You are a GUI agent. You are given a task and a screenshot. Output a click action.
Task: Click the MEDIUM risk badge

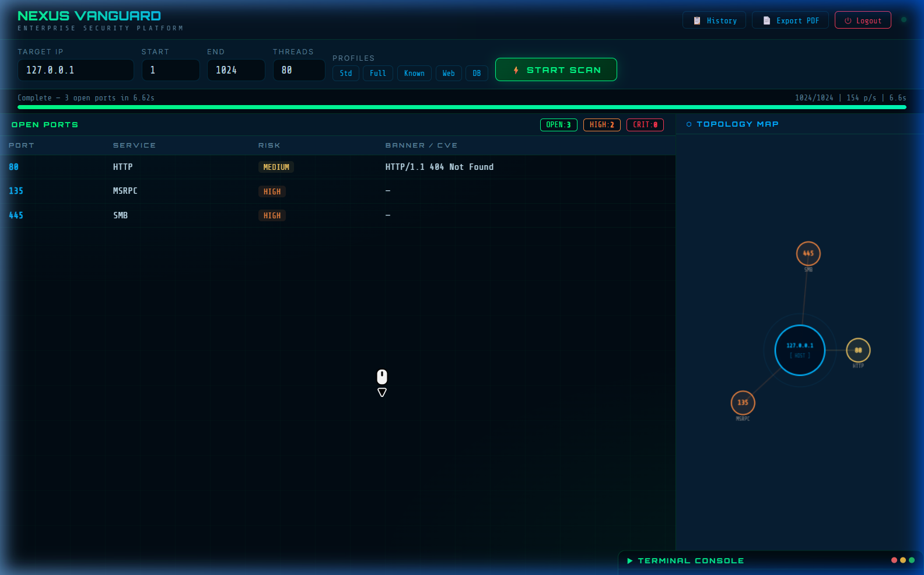coord(276,167)
